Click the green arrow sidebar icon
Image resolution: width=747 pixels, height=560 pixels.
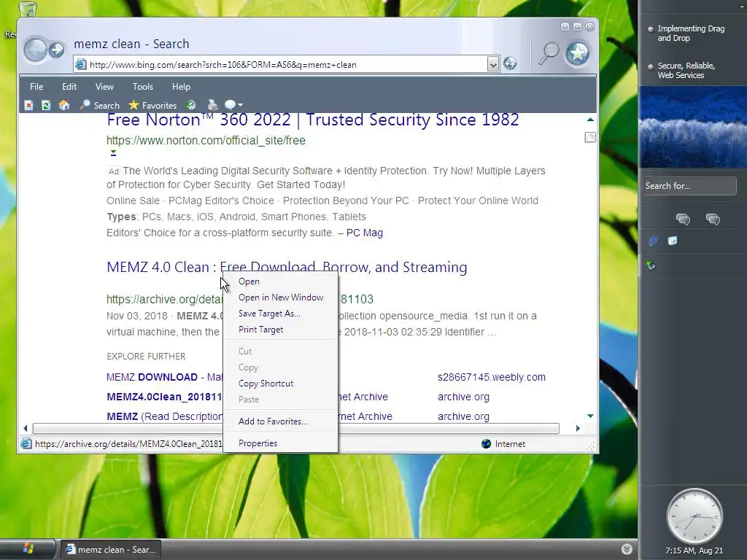(651, 265)
